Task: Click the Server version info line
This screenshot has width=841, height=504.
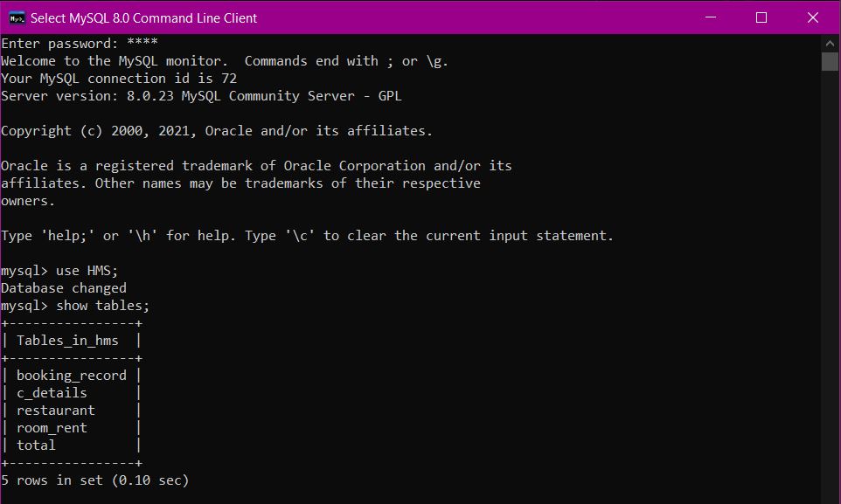Action: [x=201, y=95]
